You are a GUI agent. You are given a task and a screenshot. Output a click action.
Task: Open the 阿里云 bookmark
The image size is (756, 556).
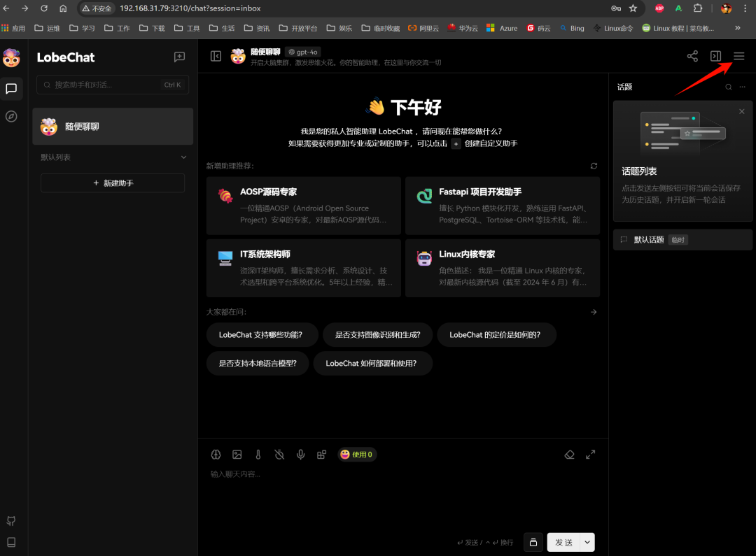pyautogui.click(x=423, y=29)
